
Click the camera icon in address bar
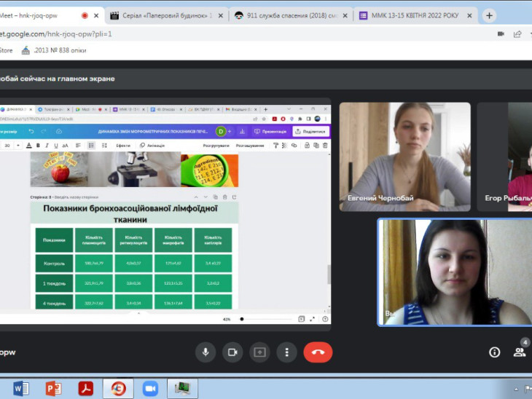point(501,34)
